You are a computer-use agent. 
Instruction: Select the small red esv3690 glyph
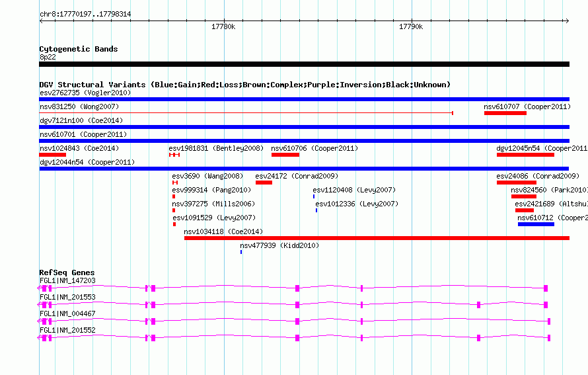pyautogui.click(x=175, y=183)
